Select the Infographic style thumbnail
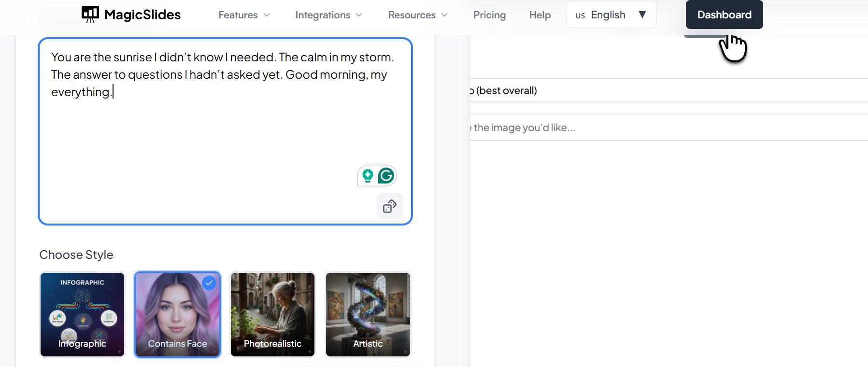This screenshot has width=868, height=367. pos(82,314)
